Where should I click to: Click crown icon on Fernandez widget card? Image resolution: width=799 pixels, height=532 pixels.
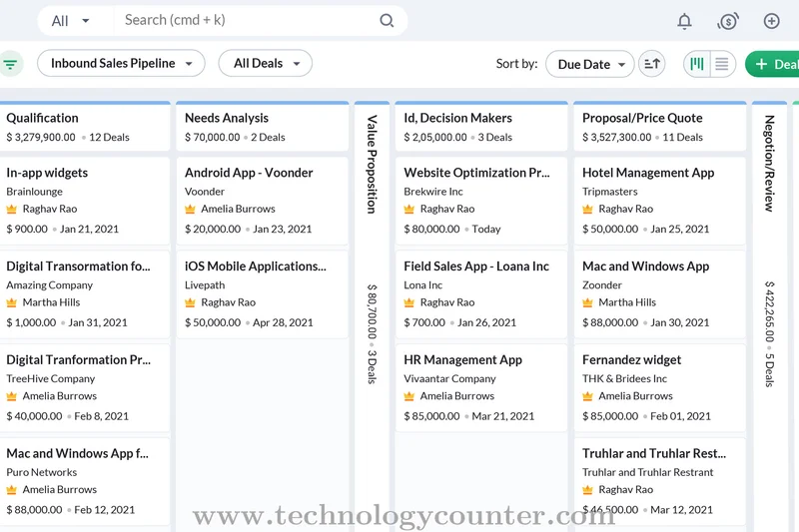(587, 396)
